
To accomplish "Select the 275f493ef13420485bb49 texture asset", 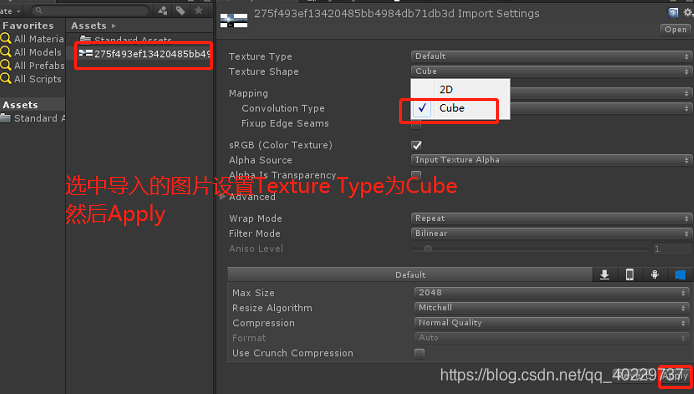I will pyautogui.click(x=144, y=54).
